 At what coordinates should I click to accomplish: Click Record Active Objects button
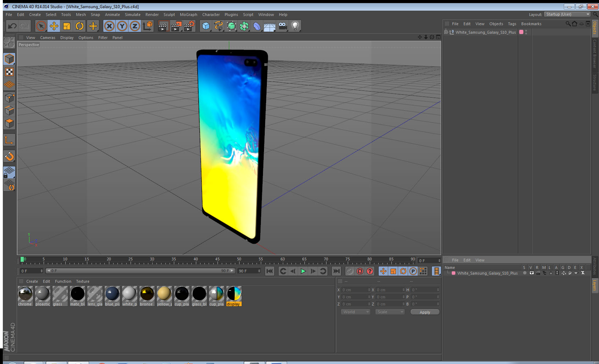350,271
